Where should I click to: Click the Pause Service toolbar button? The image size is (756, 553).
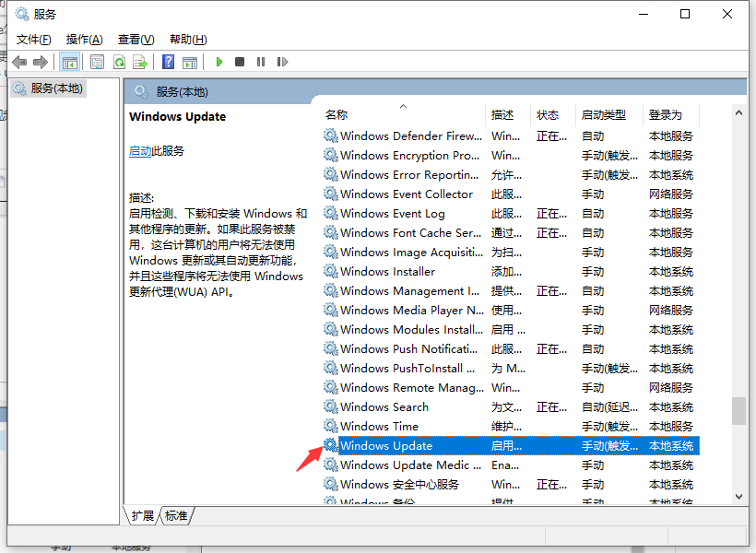[261, 62]
